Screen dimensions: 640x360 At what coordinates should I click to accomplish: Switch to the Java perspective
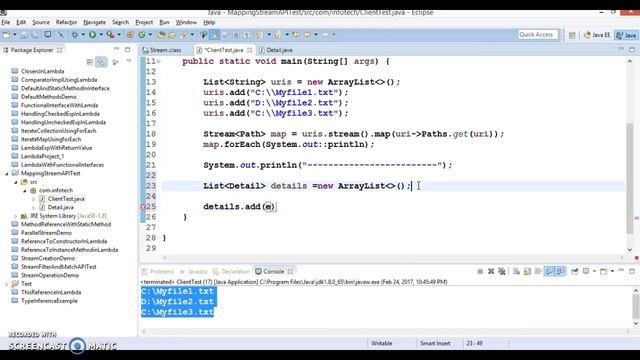[x=627, y=35]
